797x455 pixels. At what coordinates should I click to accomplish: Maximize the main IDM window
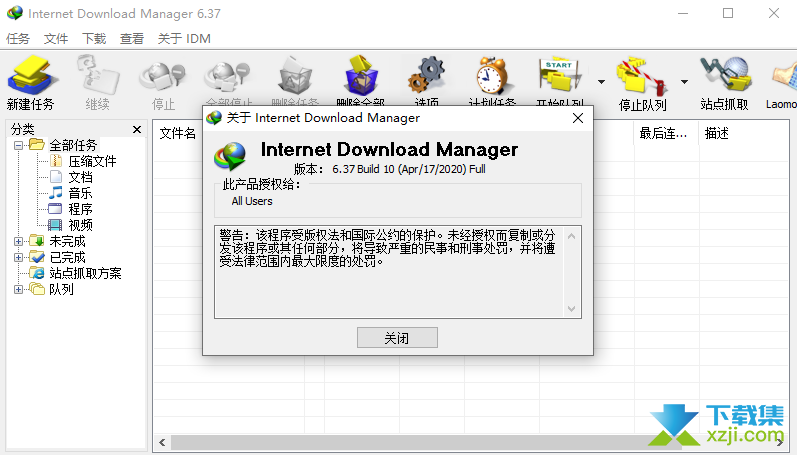(728, 13)
